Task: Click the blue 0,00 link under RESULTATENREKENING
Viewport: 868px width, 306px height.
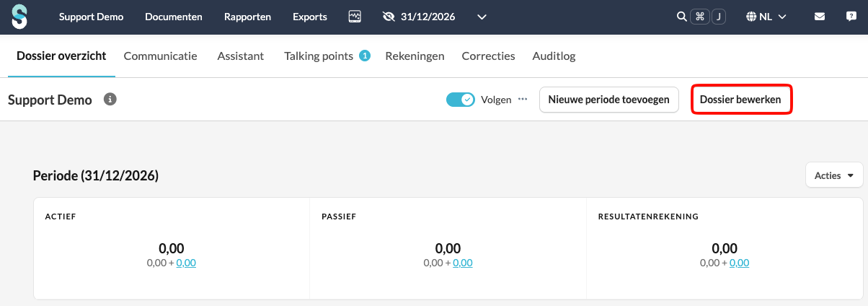Action: (740, 263)
